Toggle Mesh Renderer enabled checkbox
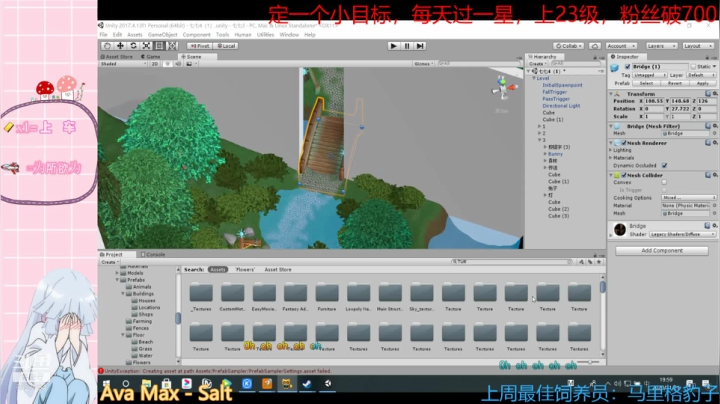Viewport: 720px width, 404px height. pyautogui.click(x=624, y=143)
